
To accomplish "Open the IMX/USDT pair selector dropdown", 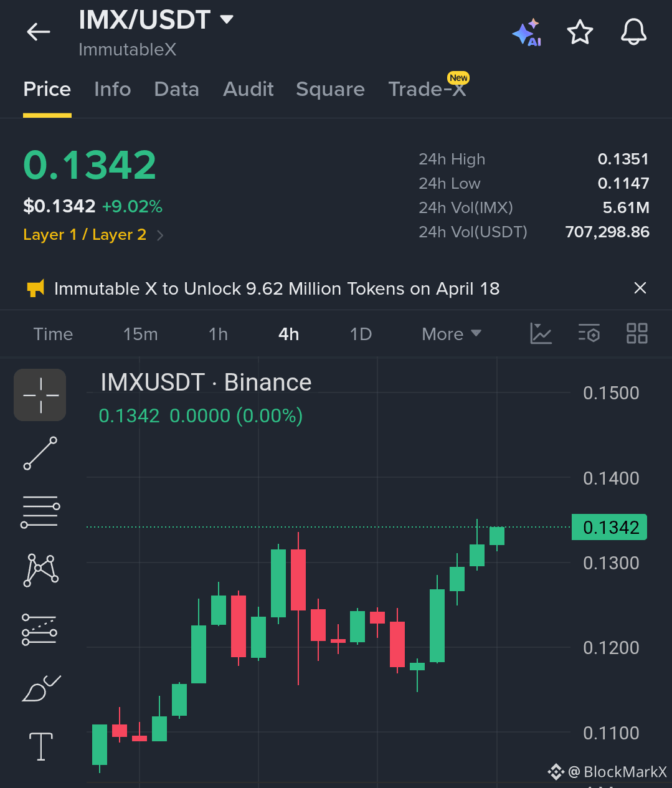I will tap(227, 19).
